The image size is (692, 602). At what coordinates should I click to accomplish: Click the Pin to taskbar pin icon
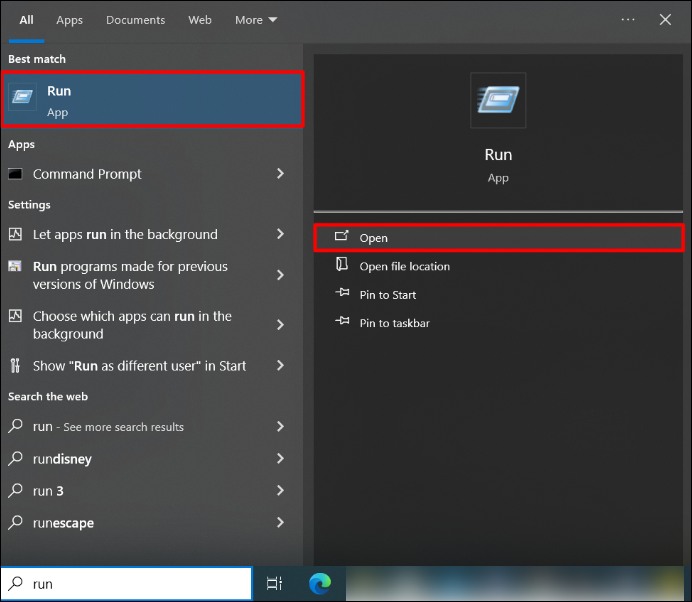[x=342, y=323]
